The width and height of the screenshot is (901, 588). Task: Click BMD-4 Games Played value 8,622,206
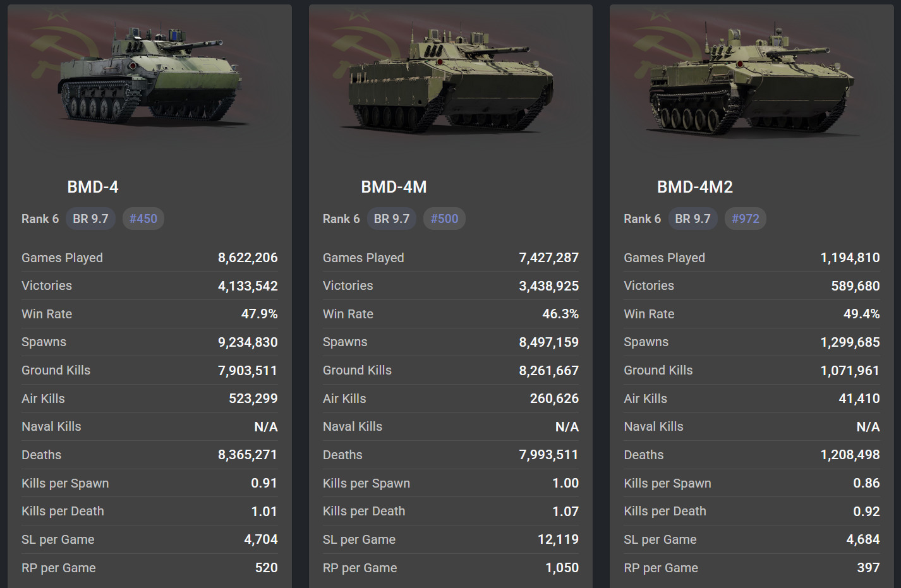248,258
